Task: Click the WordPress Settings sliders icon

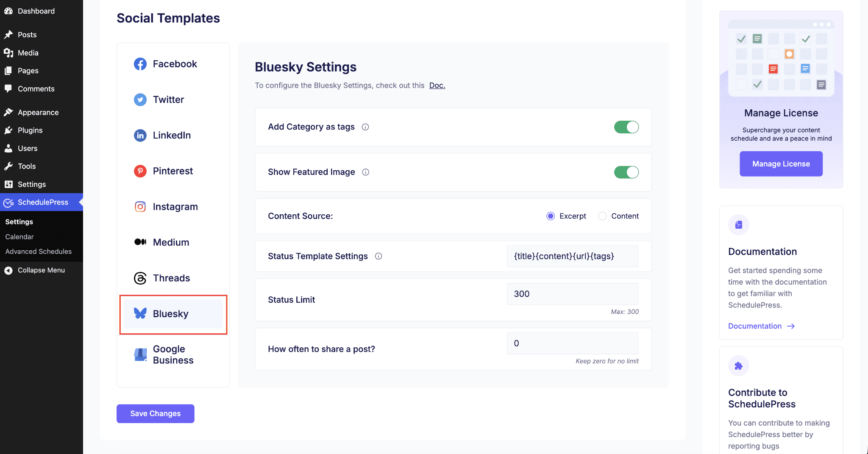Action: coord(8,184)
